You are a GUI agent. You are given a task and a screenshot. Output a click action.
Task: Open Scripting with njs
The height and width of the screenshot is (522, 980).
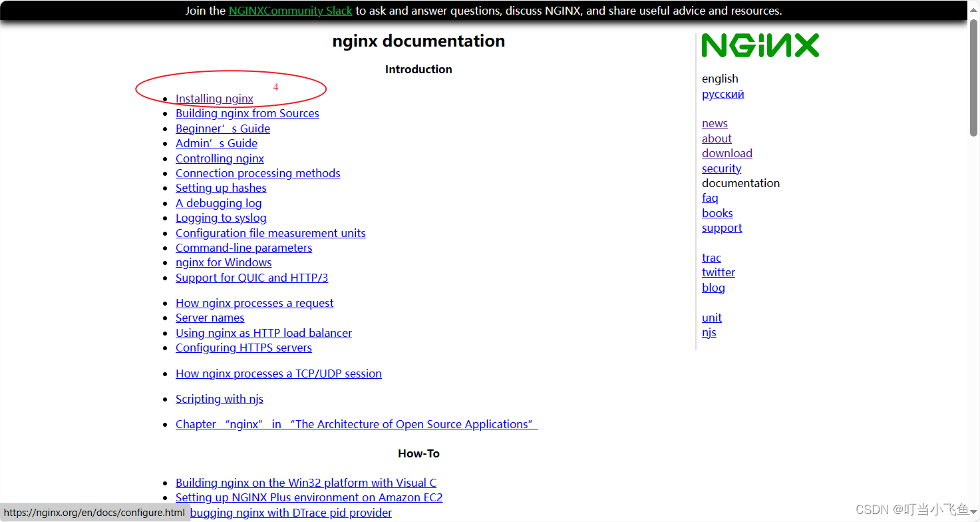click(220, 399)
